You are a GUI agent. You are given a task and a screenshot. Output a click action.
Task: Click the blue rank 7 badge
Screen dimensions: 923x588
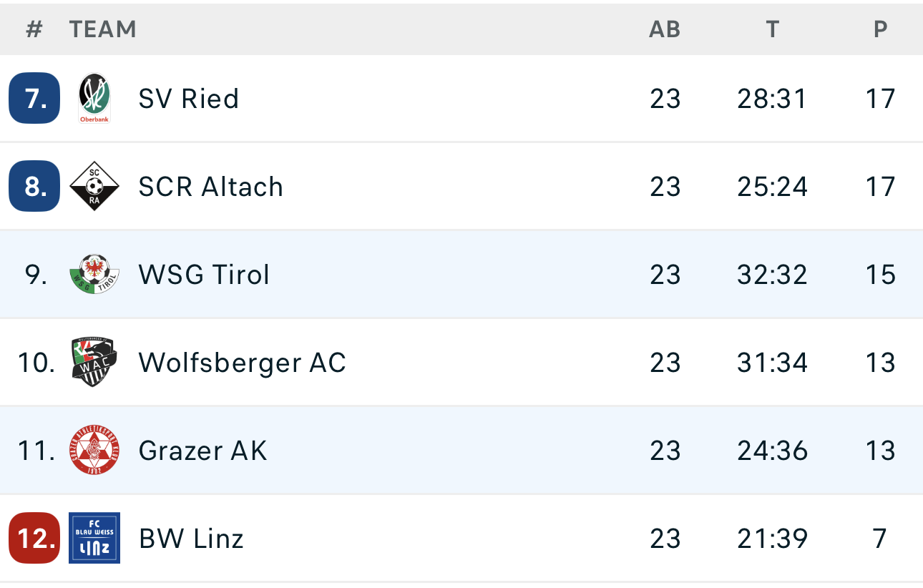34,99
